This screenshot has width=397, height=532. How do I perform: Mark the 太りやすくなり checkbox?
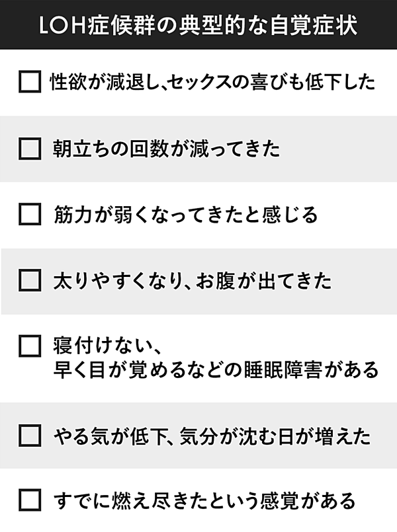click(30, 281)
